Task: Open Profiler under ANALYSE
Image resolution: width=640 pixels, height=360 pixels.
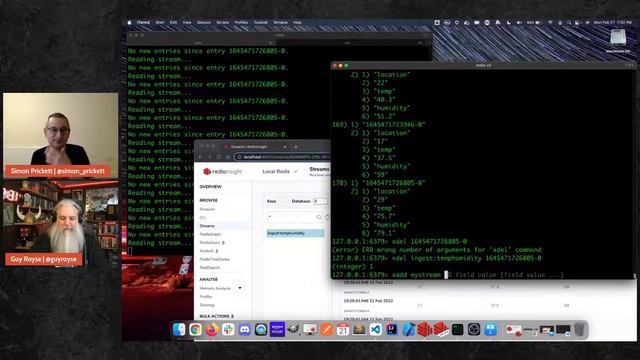Action: coord(206,297)
